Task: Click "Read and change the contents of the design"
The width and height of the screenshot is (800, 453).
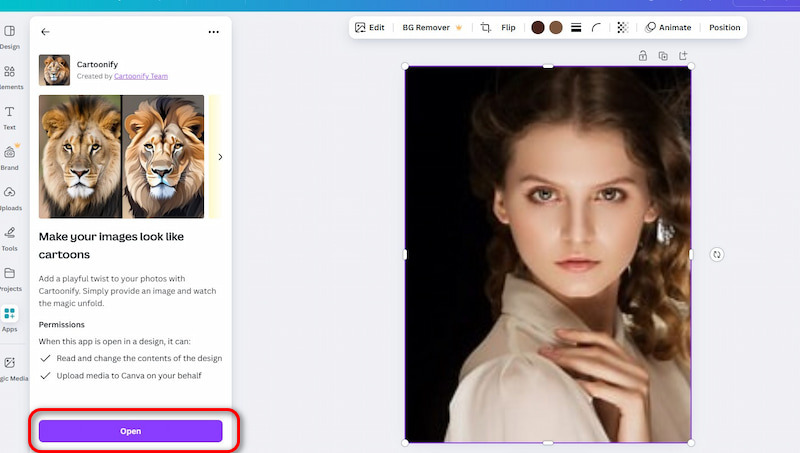Action: tap(139, 358)
